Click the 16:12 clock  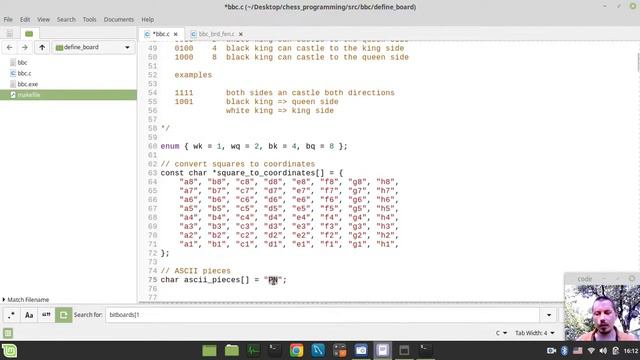pyautogui.click(x=631, y=351)
